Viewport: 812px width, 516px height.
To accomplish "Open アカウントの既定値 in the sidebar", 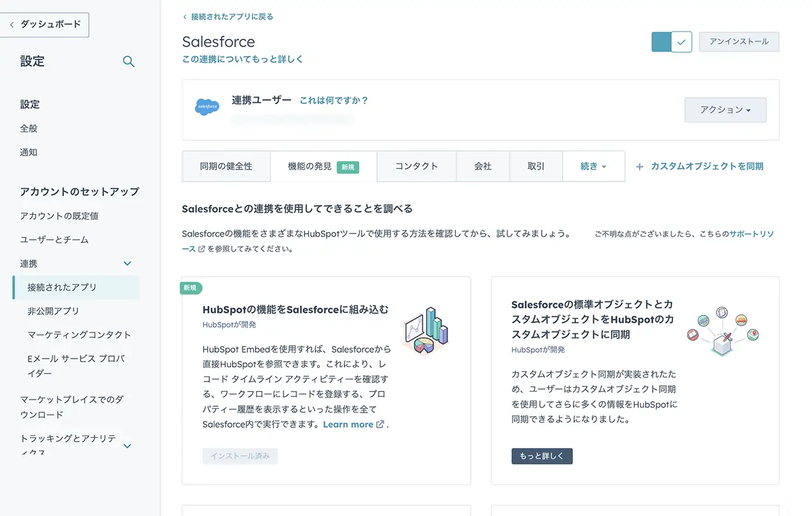I will 59,216.
